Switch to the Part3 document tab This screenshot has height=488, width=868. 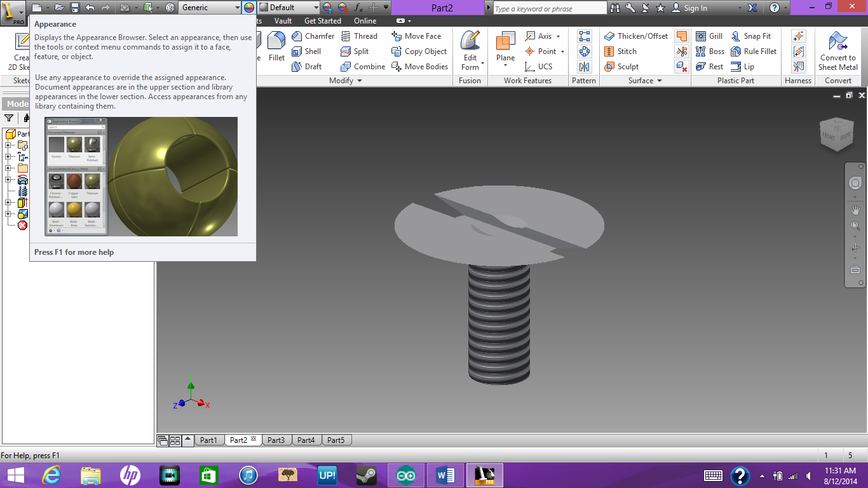(x=276, y=439)
